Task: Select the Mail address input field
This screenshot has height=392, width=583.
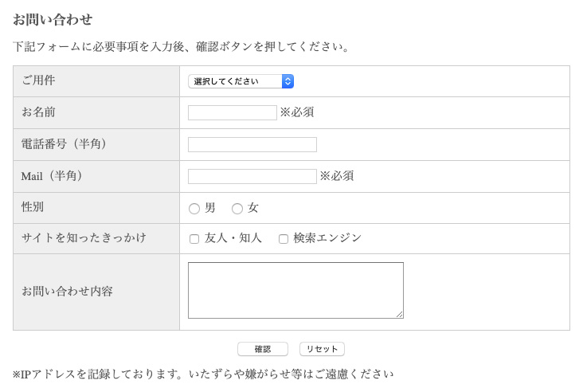Action: click(x=252, y=176)
